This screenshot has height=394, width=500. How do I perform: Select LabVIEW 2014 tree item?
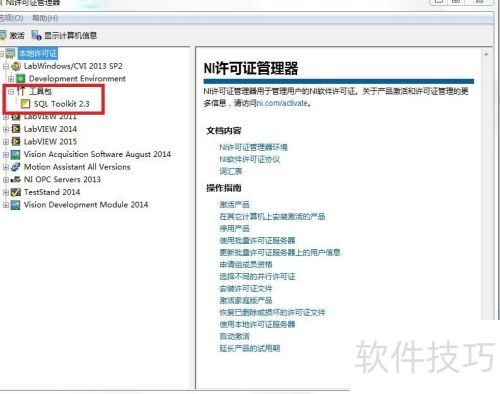(50, 129)
